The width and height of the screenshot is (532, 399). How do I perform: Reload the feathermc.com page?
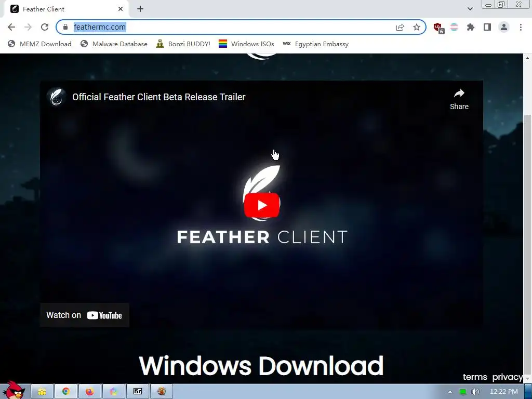(x=45, y=27)
